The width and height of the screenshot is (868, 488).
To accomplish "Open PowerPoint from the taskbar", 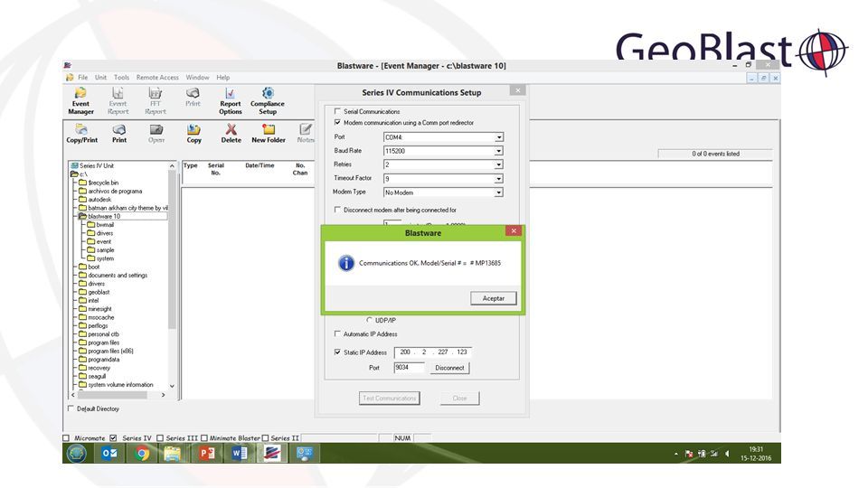I will (206, 453).
